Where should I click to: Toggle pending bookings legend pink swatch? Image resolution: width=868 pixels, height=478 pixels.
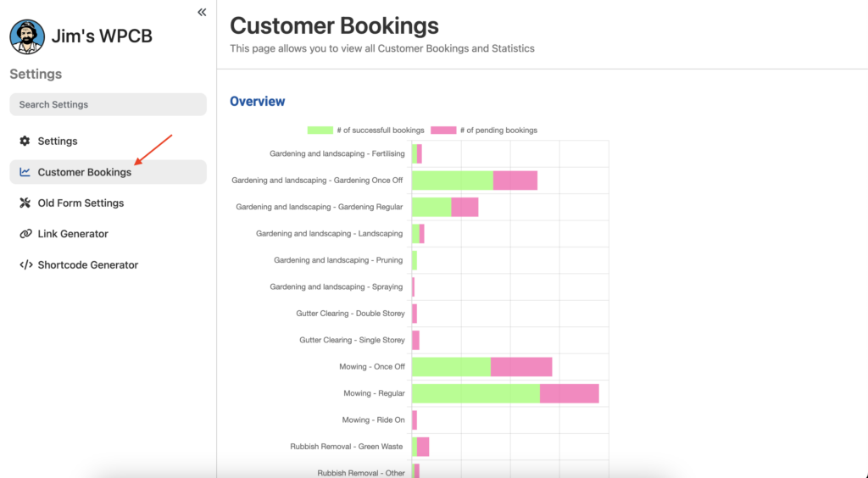tap(443, 131)
